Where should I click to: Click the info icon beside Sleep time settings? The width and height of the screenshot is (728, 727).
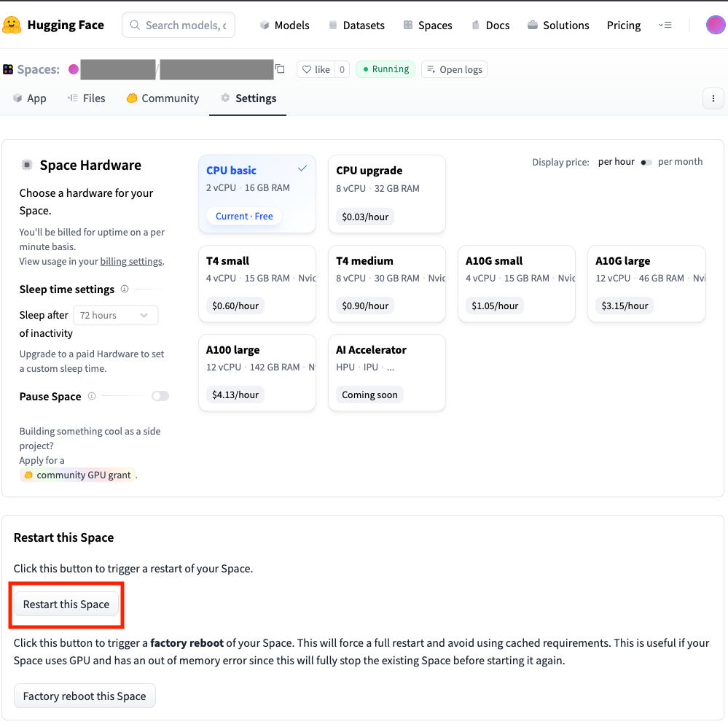tap(125, 289)
